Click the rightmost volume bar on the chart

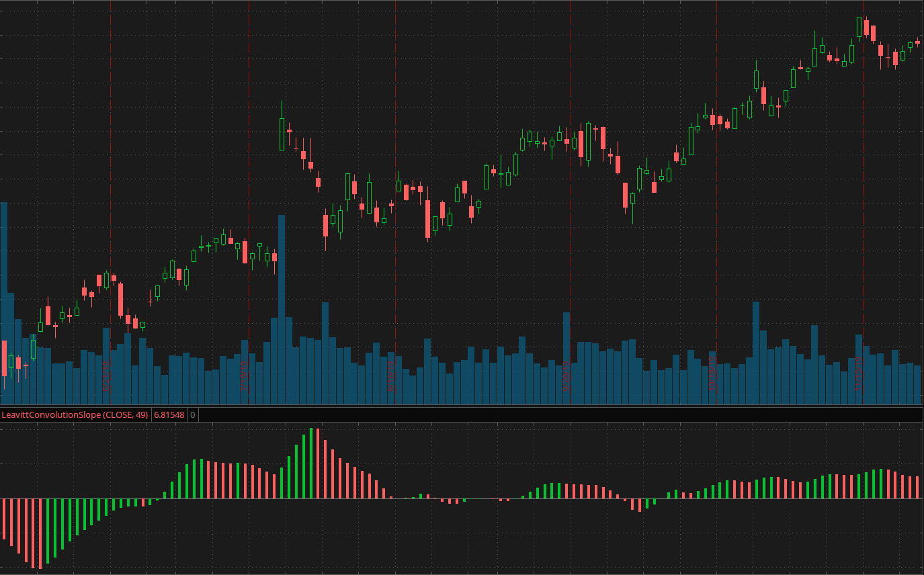(x=917, y=385)
